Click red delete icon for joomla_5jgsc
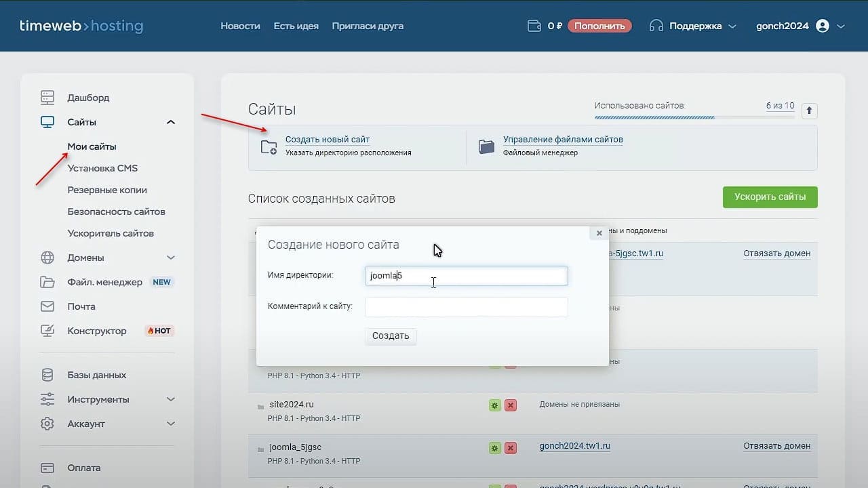 point(511,448)
